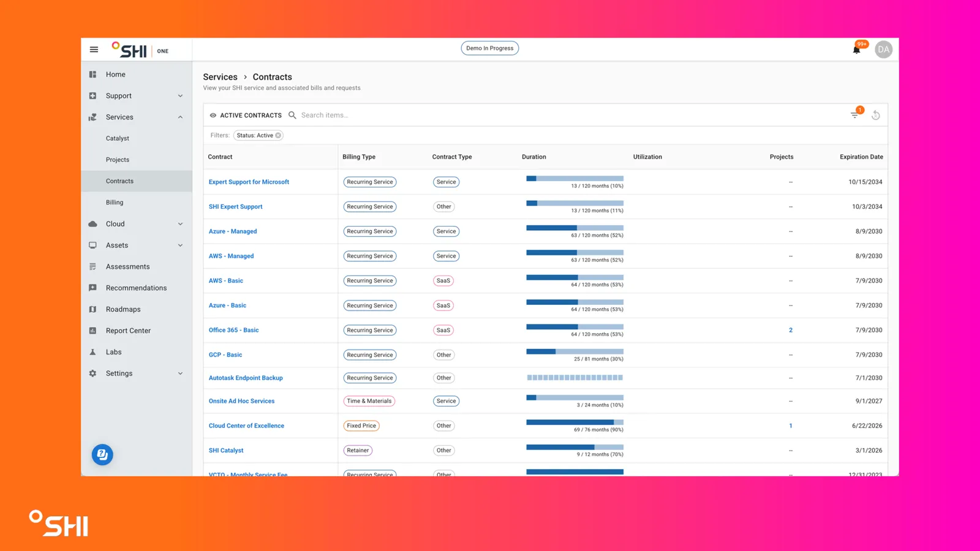
Task: Click the Roadmaps sidebar icon
Action: tap(92, 309)
